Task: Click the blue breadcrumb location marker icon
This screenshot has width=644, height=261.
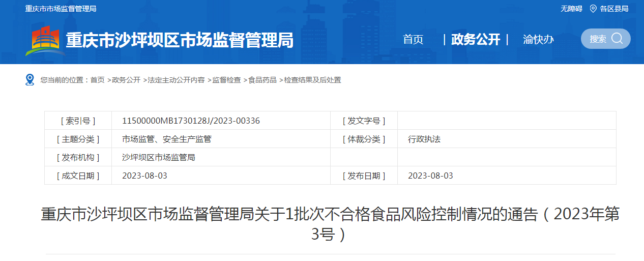Action: coord(30,80)
